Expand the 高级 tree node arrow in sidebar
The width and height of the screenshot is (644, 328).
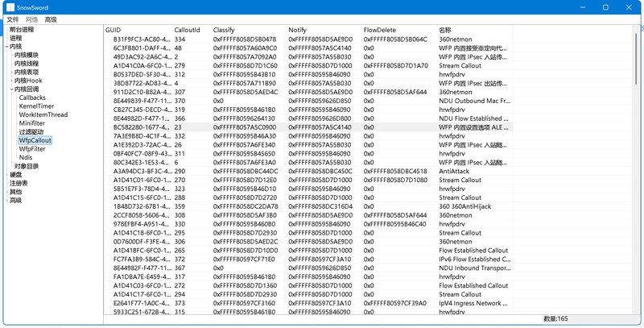[x=7, y=200]
